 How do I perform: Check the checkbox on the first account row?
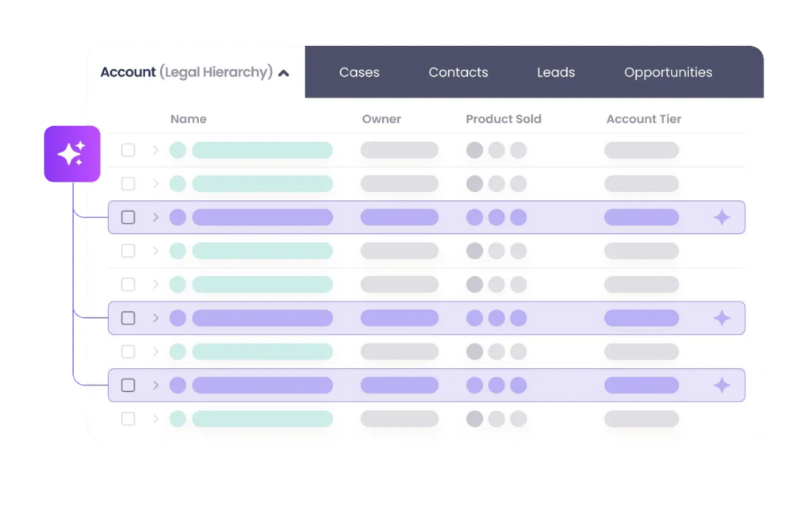pyautogui.click(x=128, y=149)
